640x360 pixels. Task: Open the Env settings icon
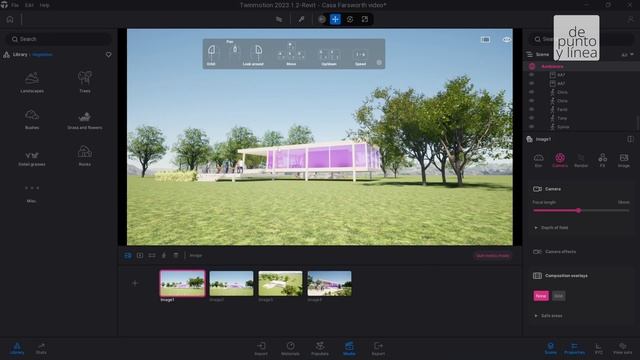pos(538,160)
